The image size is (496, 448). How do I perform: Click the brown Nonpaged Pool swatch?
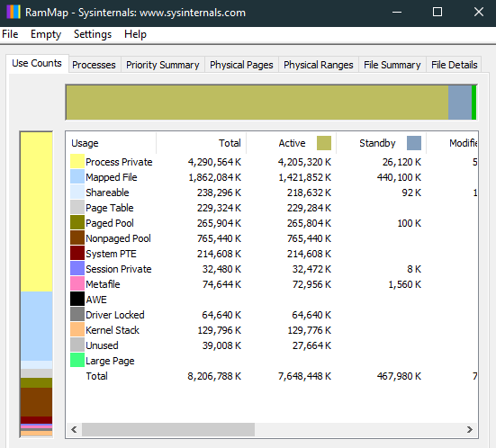[77, 237]
